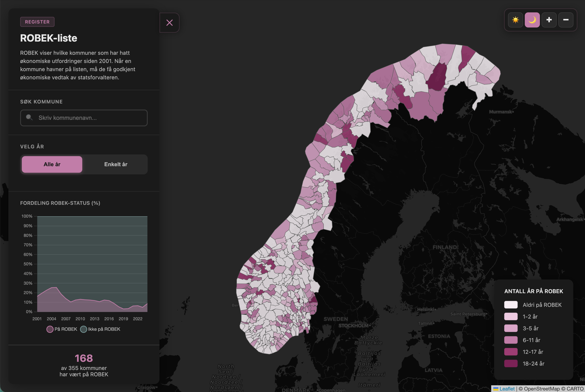Click the Aldri på ROBEK swatch

[511, 305]
